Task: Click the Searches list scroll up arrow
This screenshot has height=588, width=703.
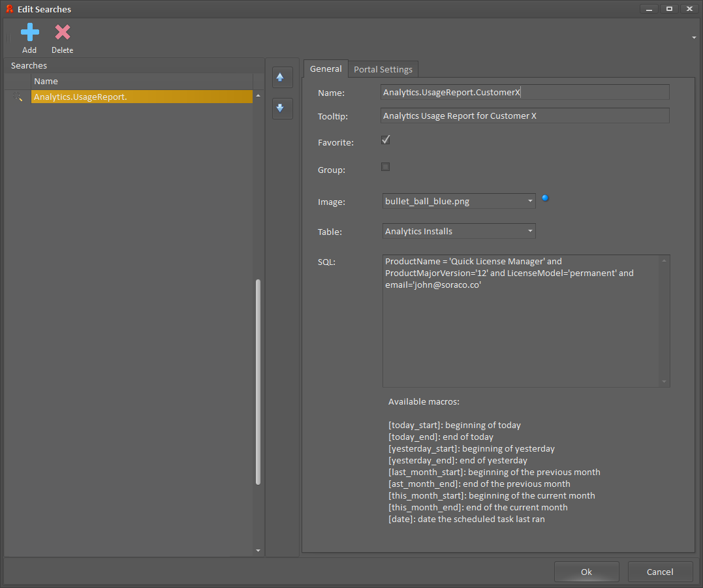Action: pos(258,95)
